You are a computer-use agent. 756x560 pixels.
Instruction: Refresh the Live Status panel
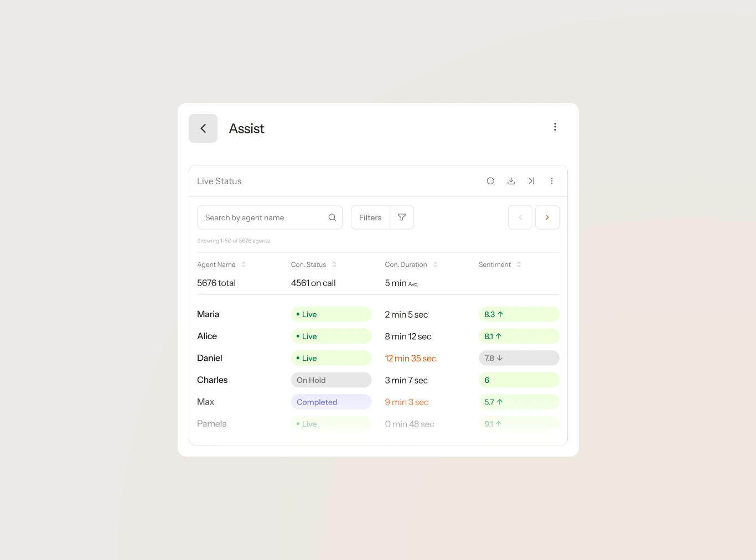click(490, 181)
